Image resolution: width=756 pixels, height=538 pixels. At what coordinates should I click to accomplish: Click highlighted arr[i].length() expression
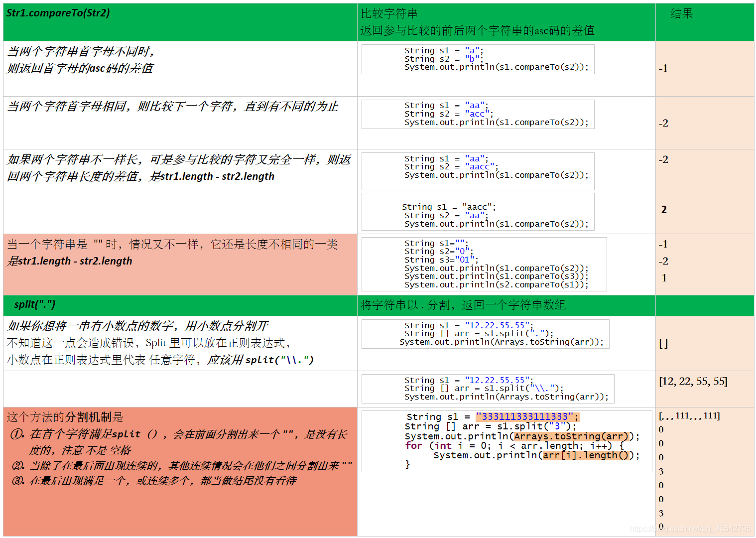(587, 455)
